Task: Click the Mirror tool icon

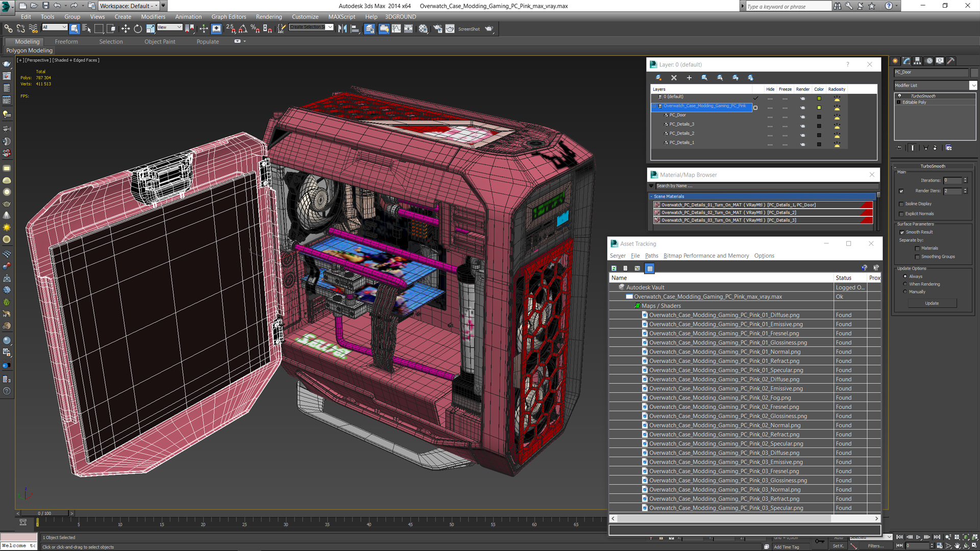Action: (342, 29)
